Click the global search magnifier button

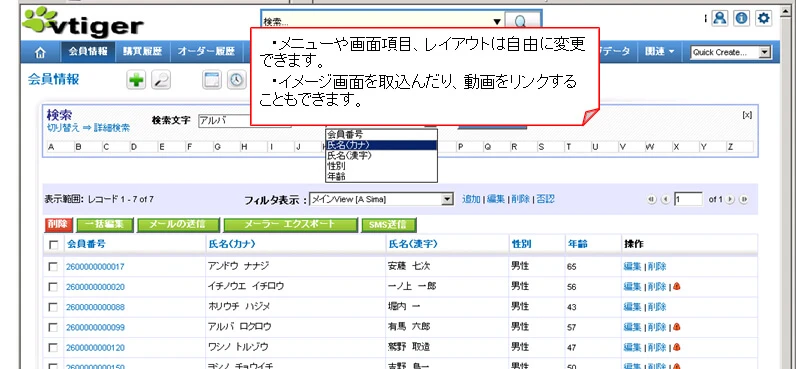521,22
